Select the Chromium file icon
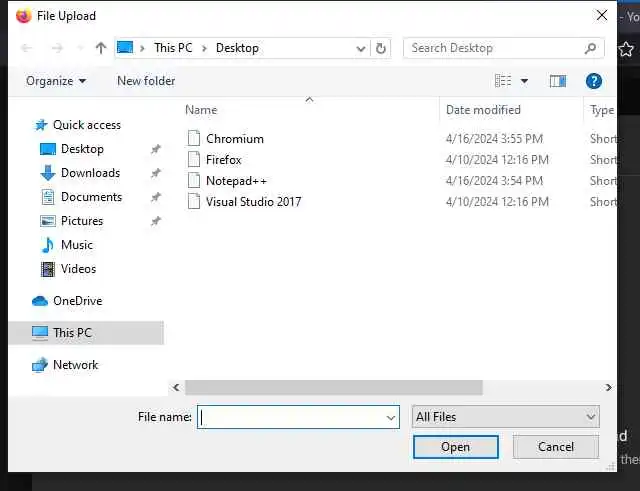Image resolution: width=640 pixels, height=491 pixels. tap(194, 138)
